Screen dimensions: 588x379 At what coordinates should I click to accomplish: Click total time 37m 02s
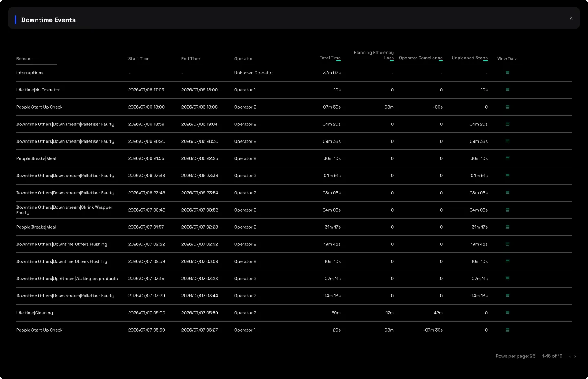point(332,73)
